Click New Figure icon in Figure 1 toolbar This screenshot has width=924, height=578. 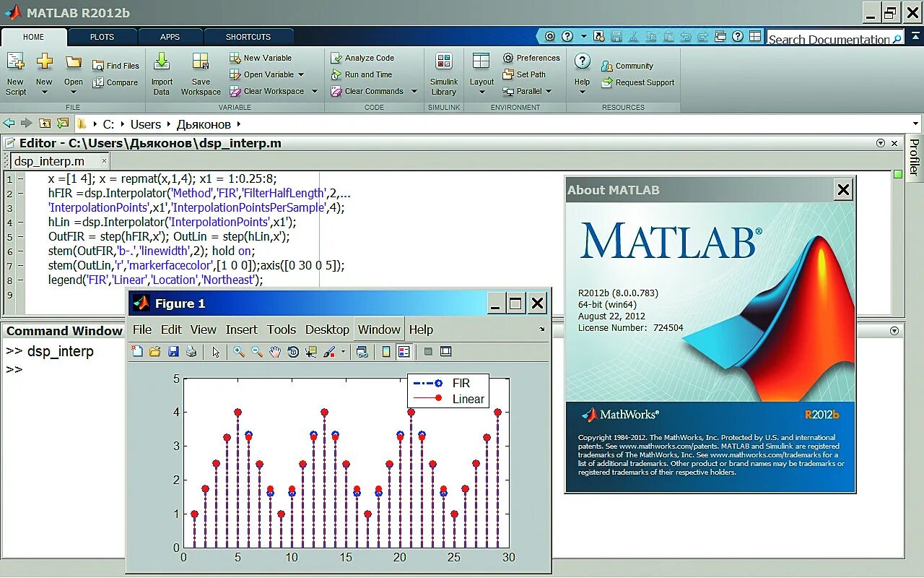coord(137,352)
